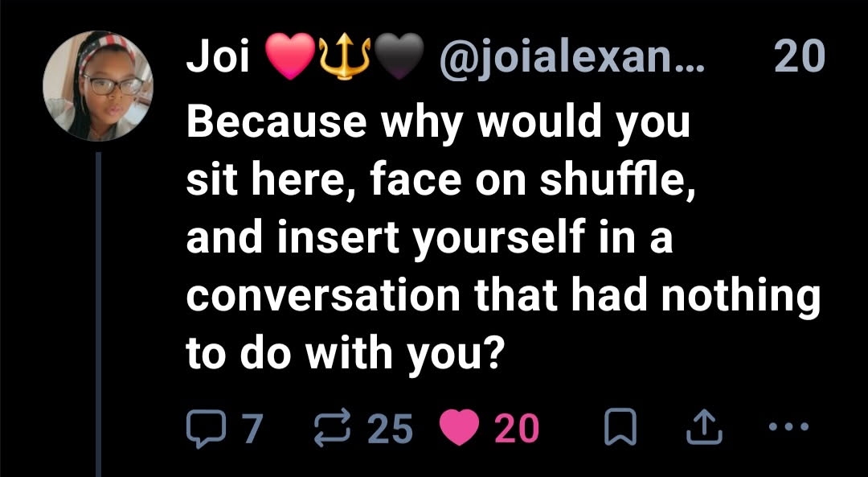Viewport: 868px width, 477px height.
Task: Click the pink like count 20
Action: click(516, 430)
